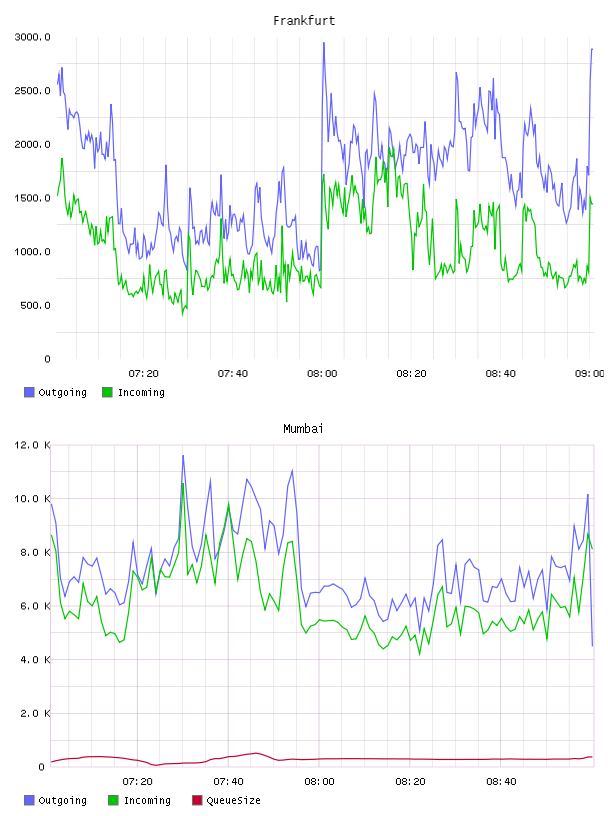The width and height of the screenshot is (608, 816).
Task: Click the 10.0 K y-axis label in Mumbai chart
Action: [x=32, y=499]
